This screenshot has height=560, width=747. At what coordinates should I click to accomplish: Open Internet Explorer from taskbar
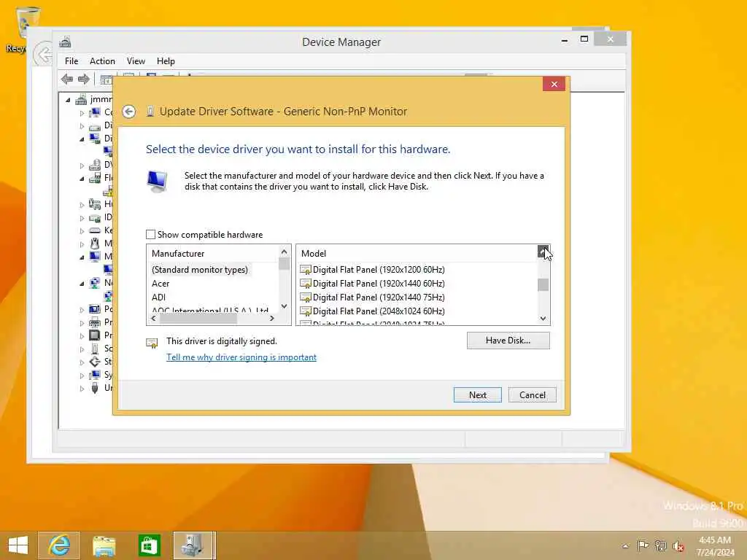(x=59, y=545)
